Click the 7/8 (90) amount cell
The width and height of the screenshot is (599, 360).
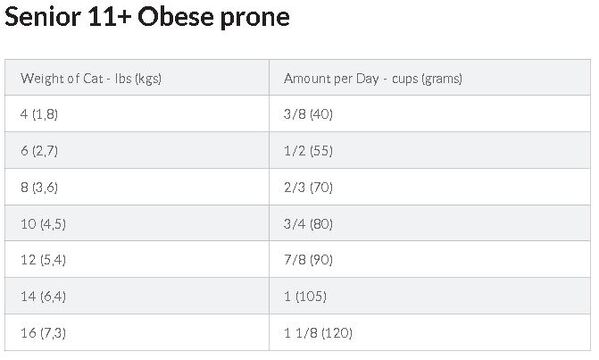click(x=430, y=259)
